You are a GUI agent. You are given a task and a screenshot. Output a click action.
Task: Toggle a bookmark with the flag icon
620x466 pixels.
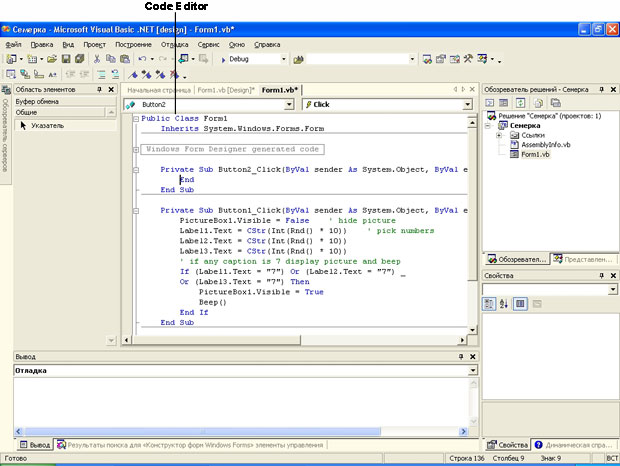tap(133, 74)
